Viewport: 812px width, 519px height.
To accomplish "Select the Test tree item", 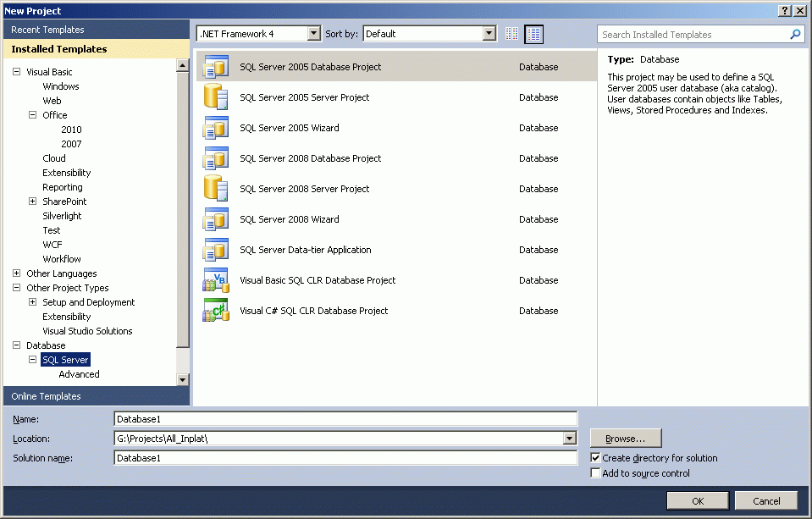I will (52, 230).
